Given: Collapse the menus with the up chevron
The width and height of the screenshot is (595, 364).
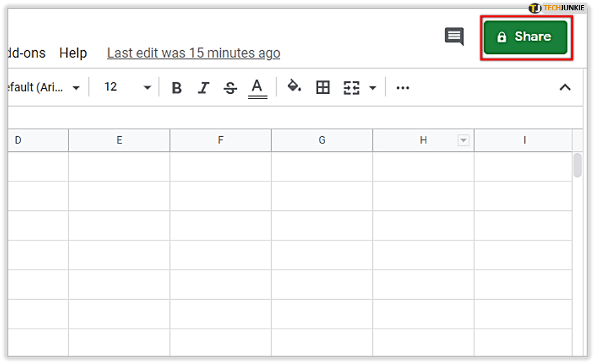Looking at the screenshot, I should tap(565, 88).
